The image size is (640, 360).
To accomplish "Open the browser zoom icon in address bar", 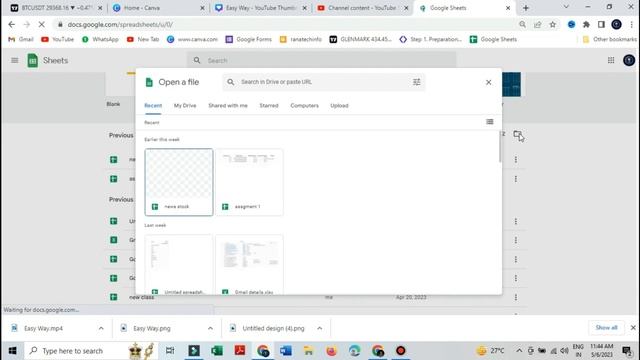I will (522, 24).
